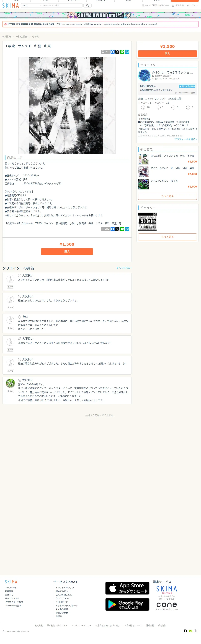Open creator avatar for A-10
The width and height of the screenshot is (201, 644).
point(144,76)
